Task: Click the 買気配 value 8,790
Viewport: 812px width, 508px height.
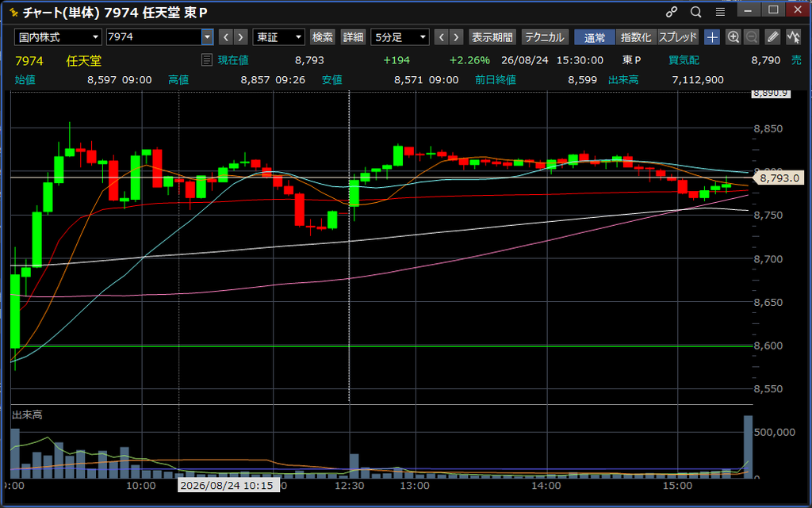Action: [x=765, y=60]
